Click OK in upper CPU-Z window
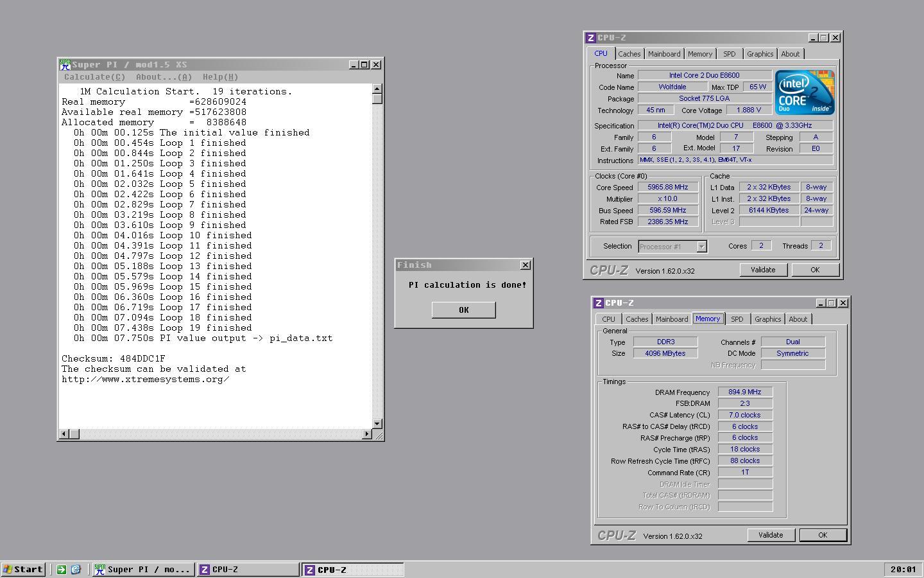This screenshot has width=924, height=578. click(x=815, y=270)
